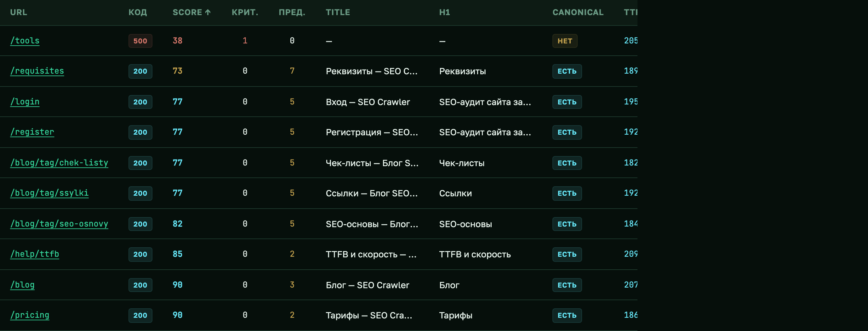Click the URL column header
The width and height of the screenshot is (868, 331).
click(19, 13)
